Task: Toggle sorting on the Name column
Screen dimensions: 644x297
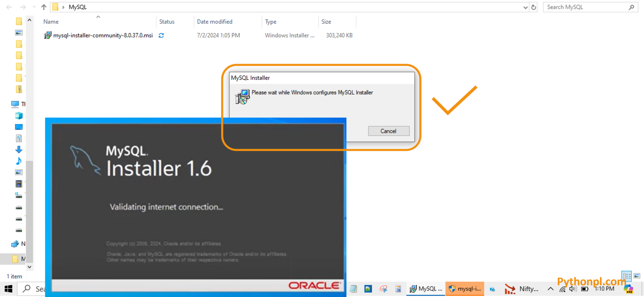Action: [x=51, y=21]
